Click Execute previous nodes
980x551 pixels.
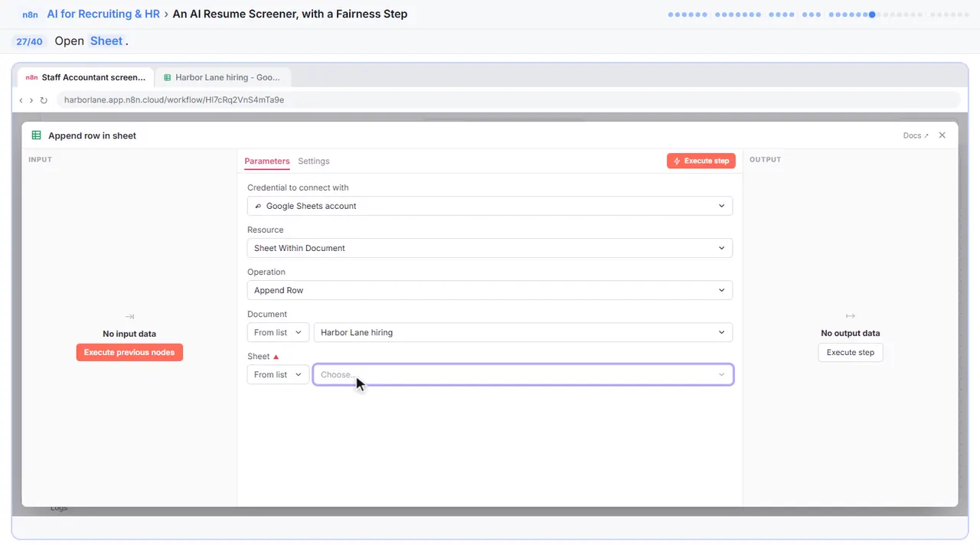[129, 352]
